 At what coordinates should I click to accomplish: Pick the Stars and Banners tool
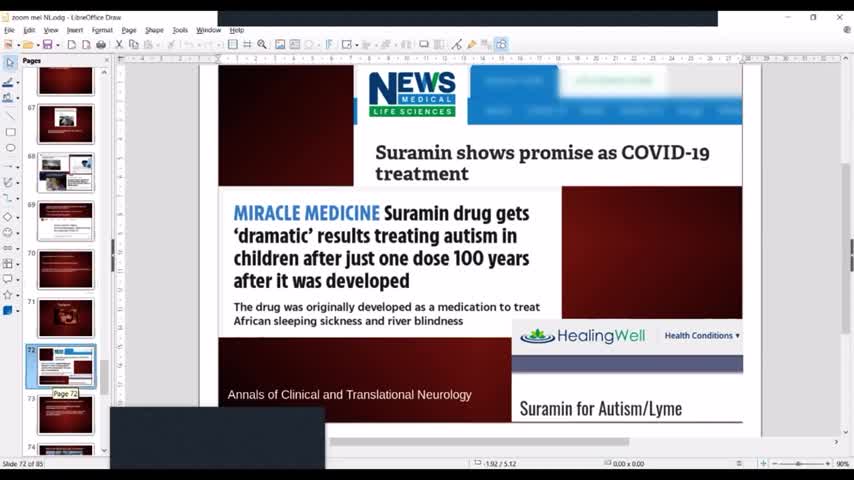pos(8,295)
